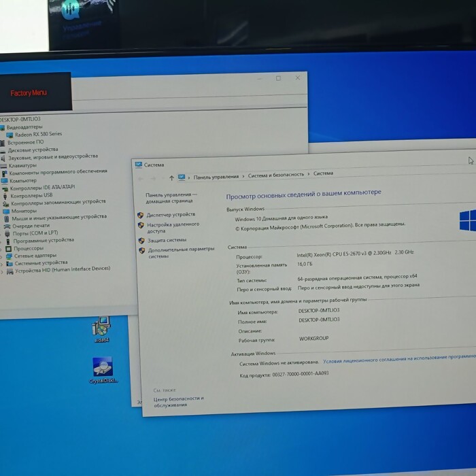
Task: Click Windows 10 Домашняя для одного языка text
Action: click(281, 218)
